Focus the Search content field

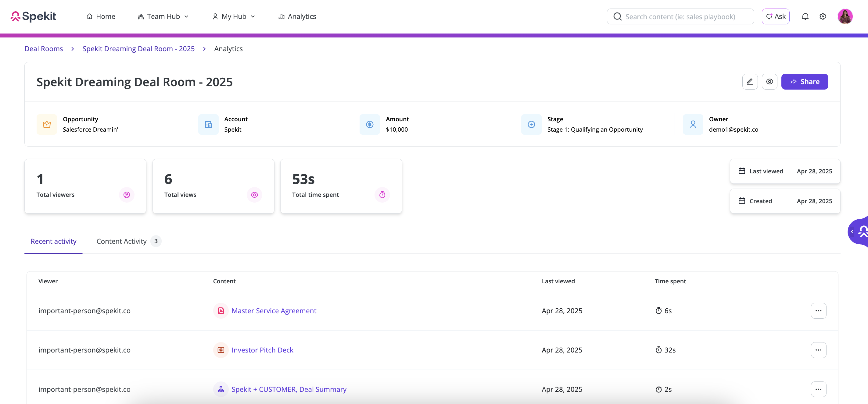pos(680,16)
